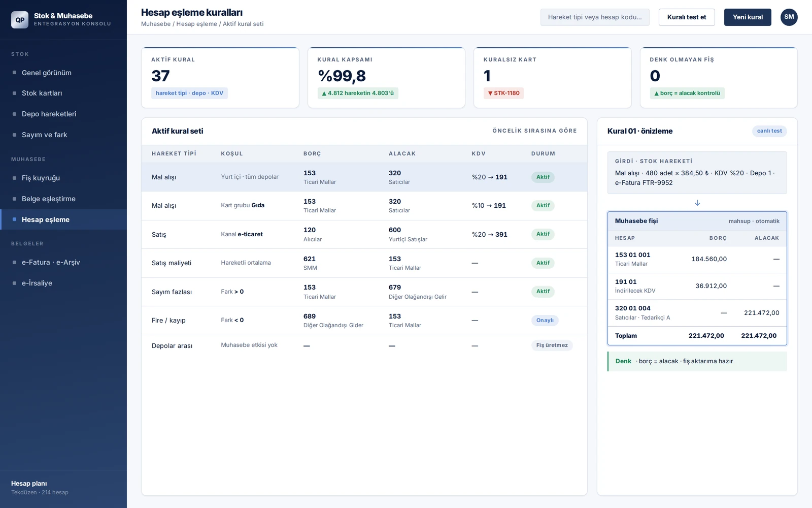
Task: Click the 153 01 001 account line
Action: pyautogui.click(x=697, y=260)
